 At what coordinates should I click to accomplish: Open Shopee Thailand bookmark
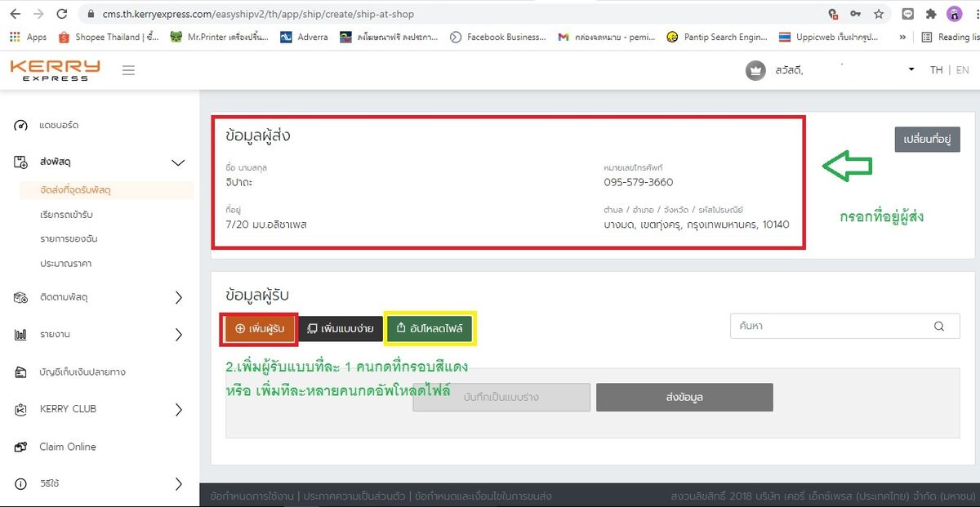point(109,37)
